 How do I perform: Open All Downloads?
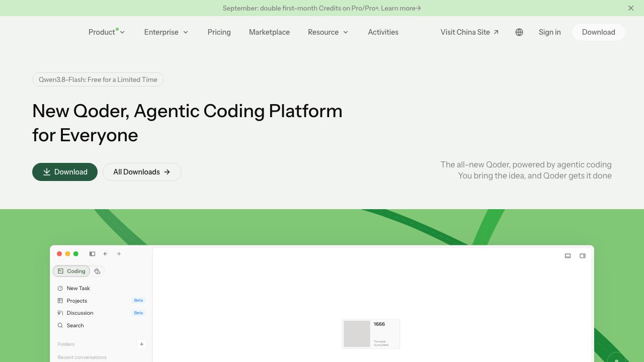142,172
